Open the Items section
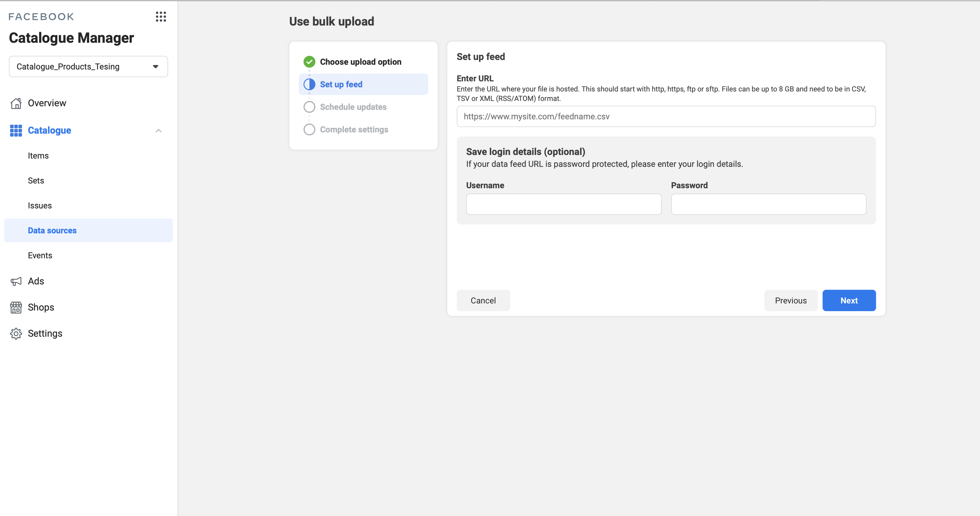Viewport: 980px width, 516px height. 38,156
